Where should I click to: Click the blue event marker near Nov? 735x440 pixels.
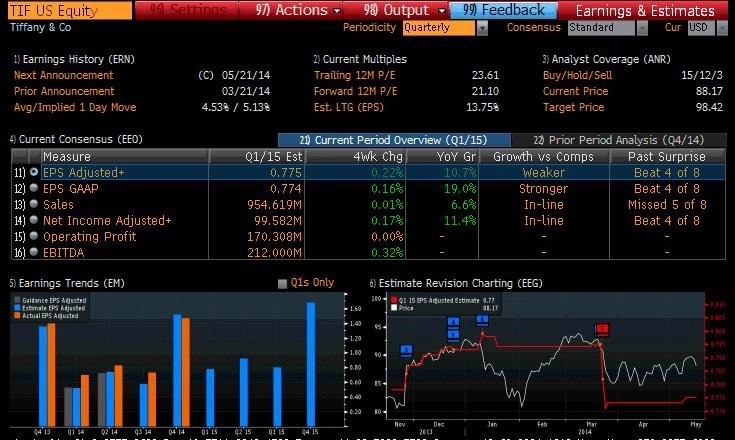(x=406, y=350)
